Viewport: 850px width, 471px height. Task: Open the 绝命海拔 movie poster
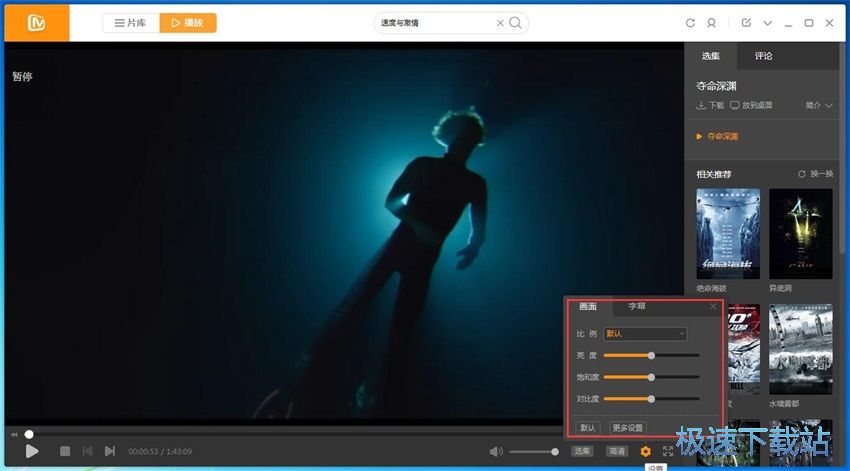tap(728, 234)
